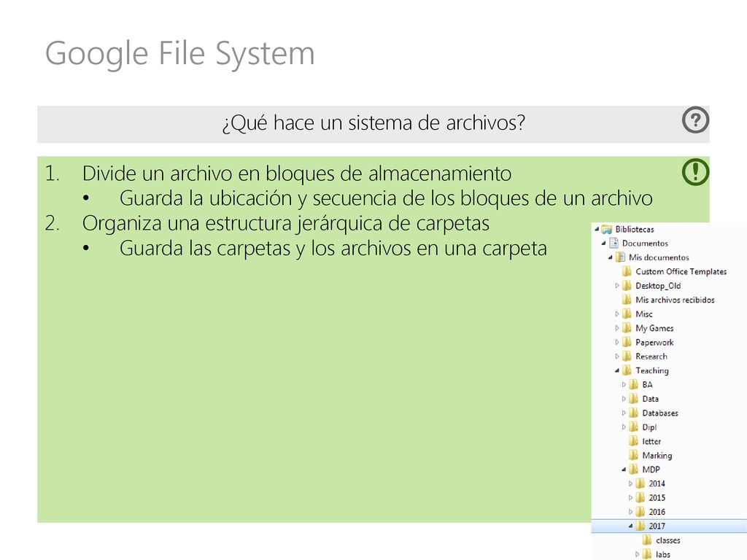
Task: Expand the Paperwork folder arrow
Action: pyautogui.click(x=617, y=343)
